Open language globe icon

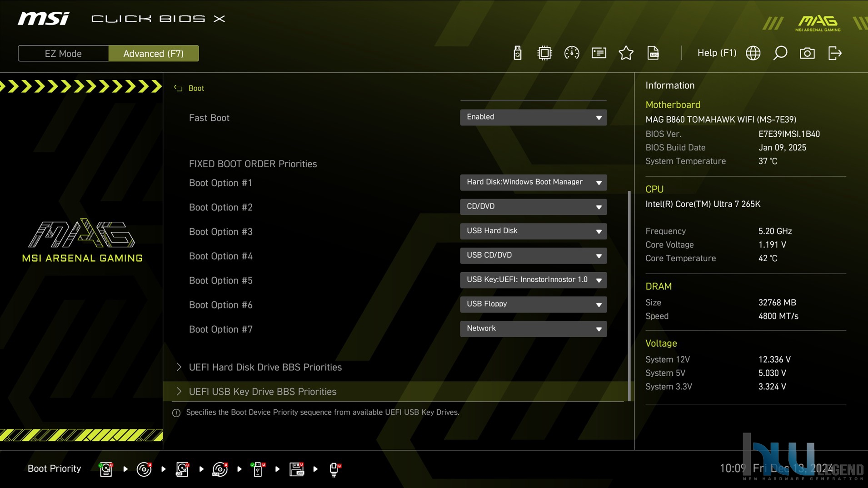pyautogui.click(x=753, y=53)
